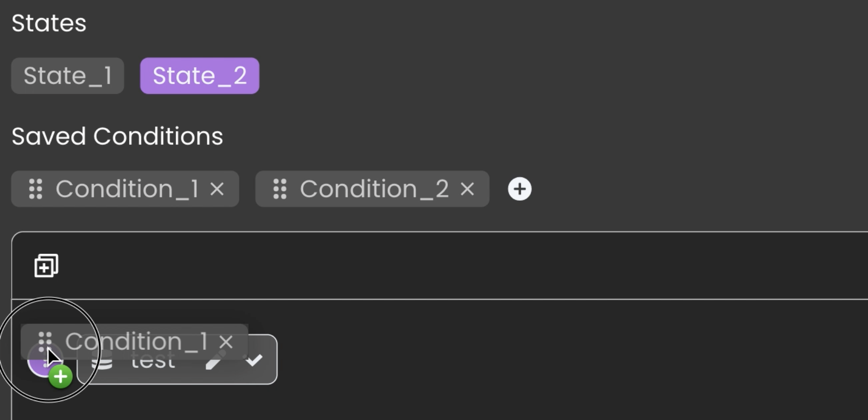Click drag handle of floating Condition_1 chip
Viewport: 868px width, 420px height.
tap(45, 342)
